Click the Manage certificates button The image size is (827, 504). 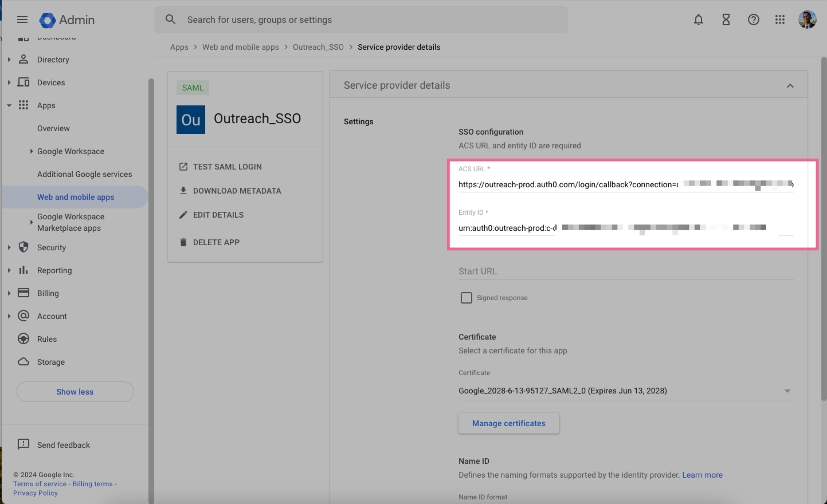[508, 423]
